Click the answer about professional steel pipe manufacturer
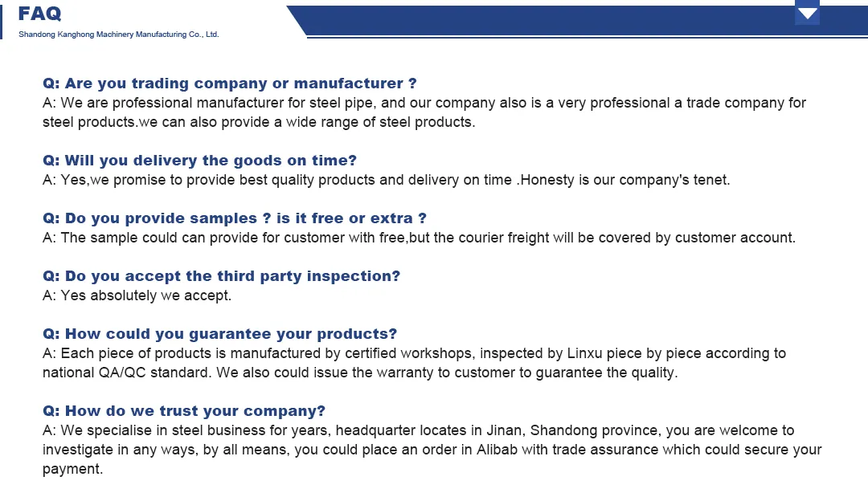Image resolution: width=868 pixels, height=497 pixels. (424, 112)
